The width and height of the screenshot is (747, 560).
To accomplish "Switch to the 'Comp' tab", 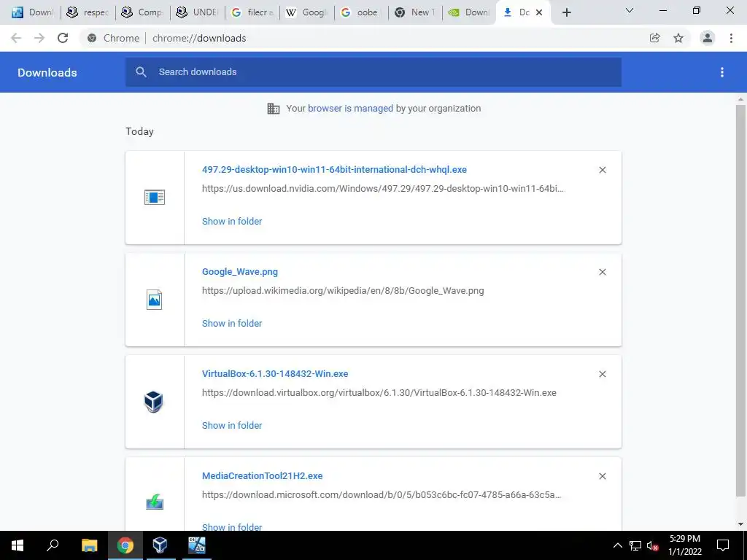I will point(142,13).
